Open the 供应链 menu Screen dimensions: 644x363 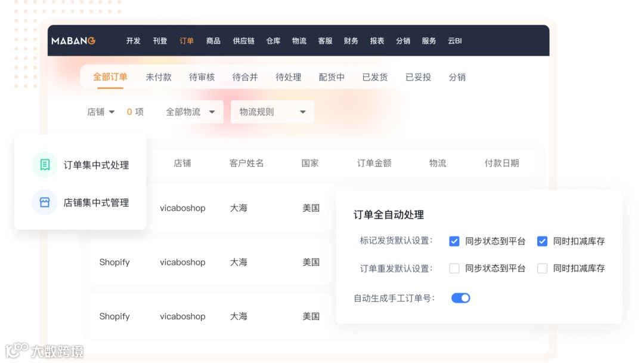(243, 41)
